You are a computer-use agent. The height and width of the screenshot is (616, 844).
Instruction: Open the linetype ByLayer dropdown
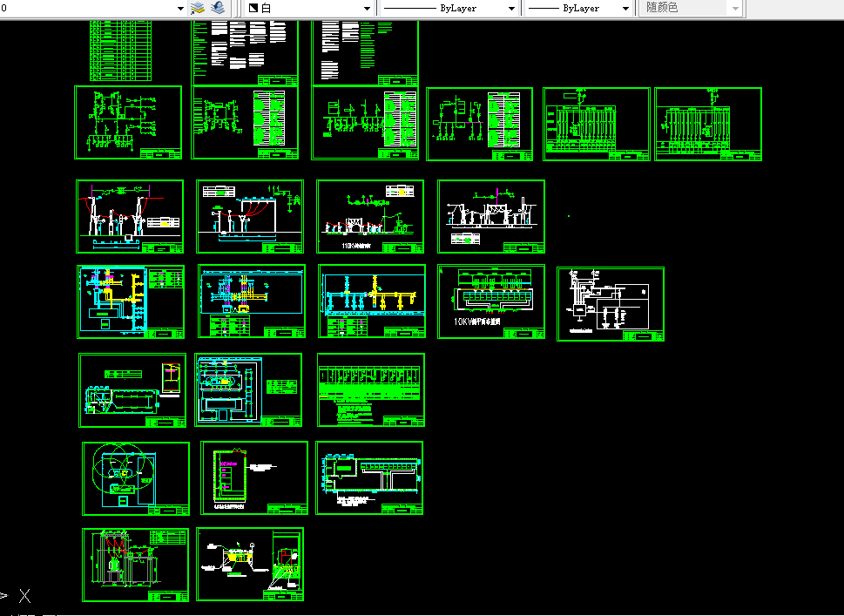[x=511, y=9]
